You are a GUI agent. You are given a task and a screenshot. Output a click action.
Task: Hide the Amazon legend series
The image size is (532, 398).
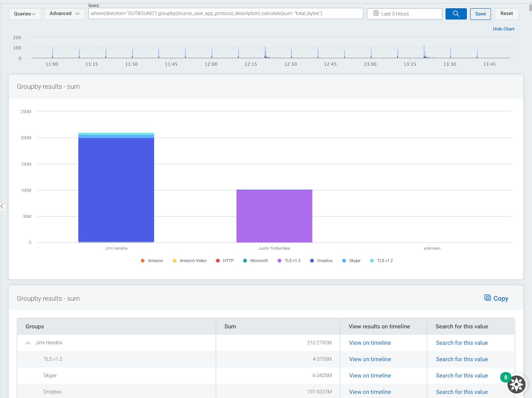(152, 260)
